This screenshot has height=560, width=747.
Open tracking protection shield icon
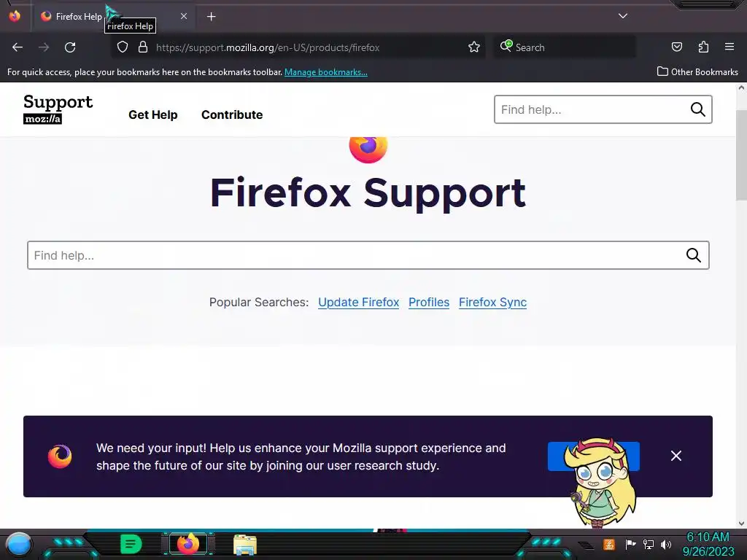point(123,47)
